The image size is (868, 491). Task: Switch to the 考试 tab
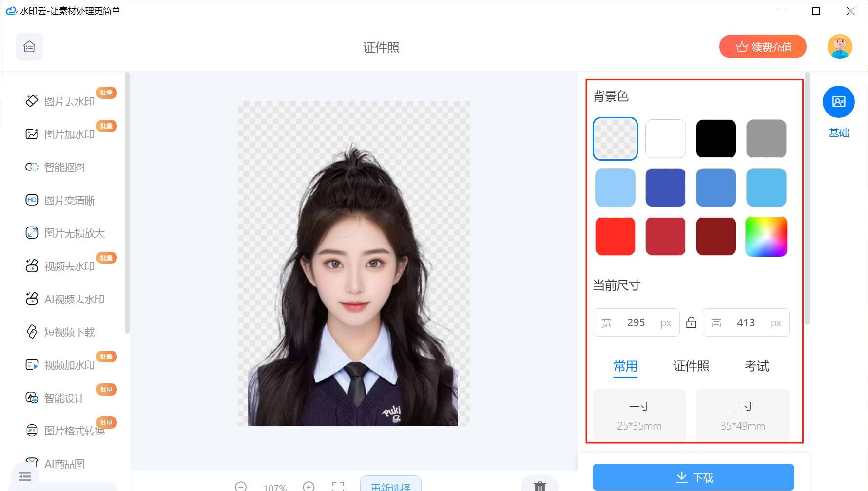pos(757,366)
